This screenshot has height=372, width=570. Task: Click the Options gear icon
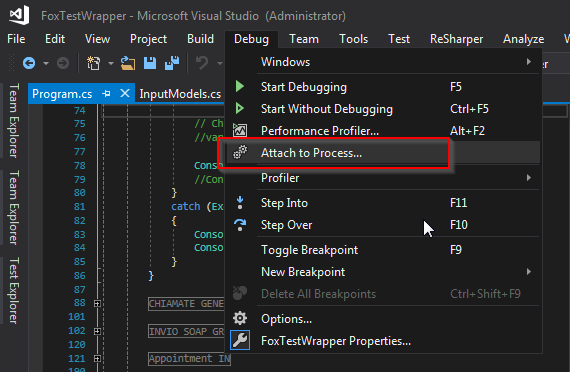pyautogui.click(x=240, y=319)
